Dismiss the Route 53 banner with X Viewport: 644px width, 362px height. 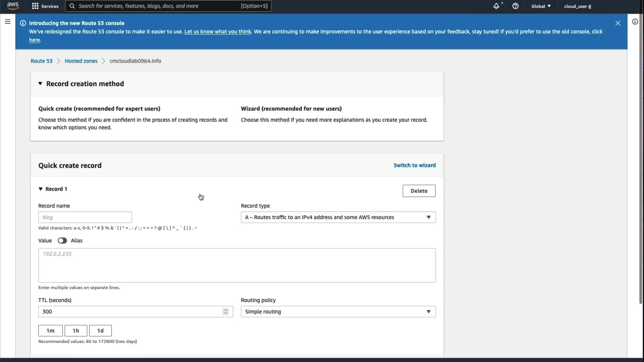click(x=618, y=23)
